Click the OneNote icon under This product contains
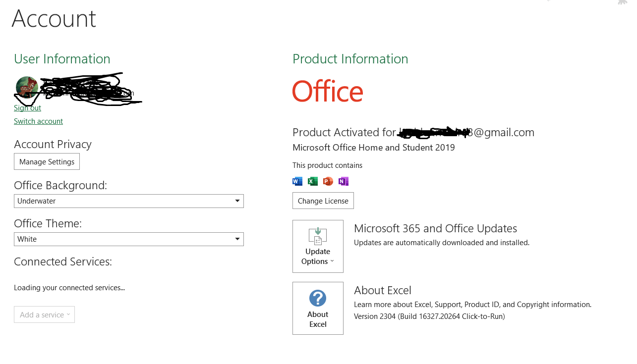 coord(343,181)
